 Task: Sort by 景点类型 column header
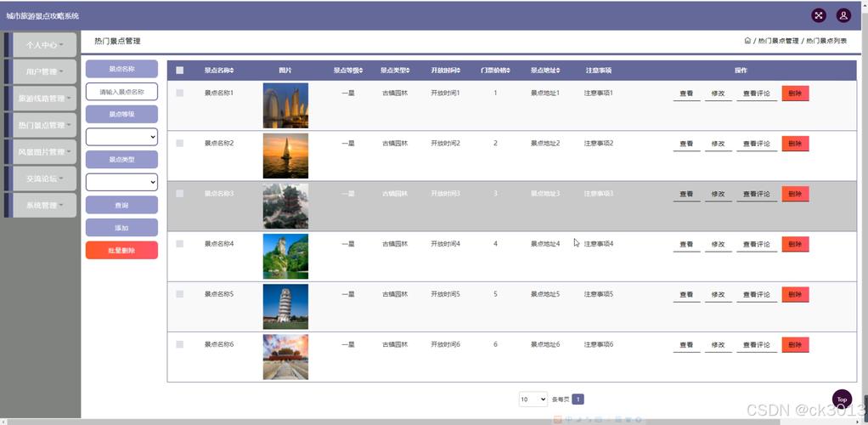tap(395, 71)
